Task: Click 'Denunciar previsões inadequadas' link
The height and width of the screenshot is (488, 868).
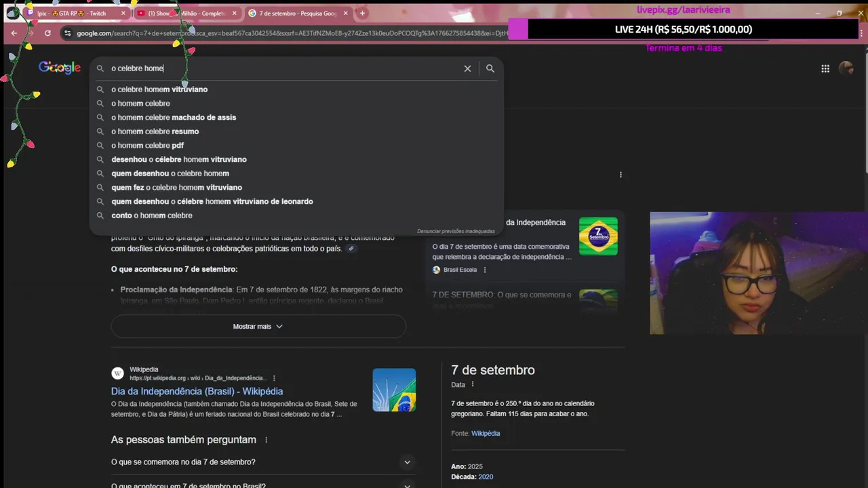Action: [456, 231]
